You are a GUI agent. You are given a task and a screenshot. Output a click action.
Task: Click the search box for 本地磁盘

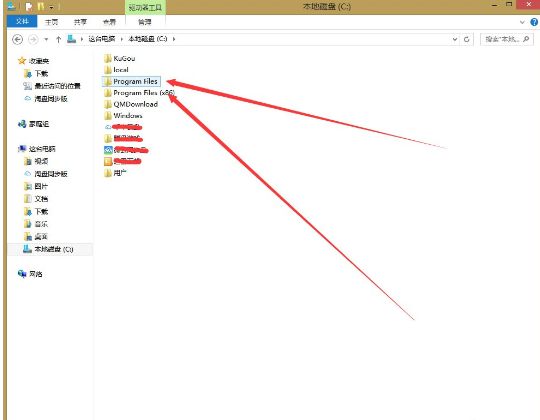pyautogui.click(x=507, y=39)
